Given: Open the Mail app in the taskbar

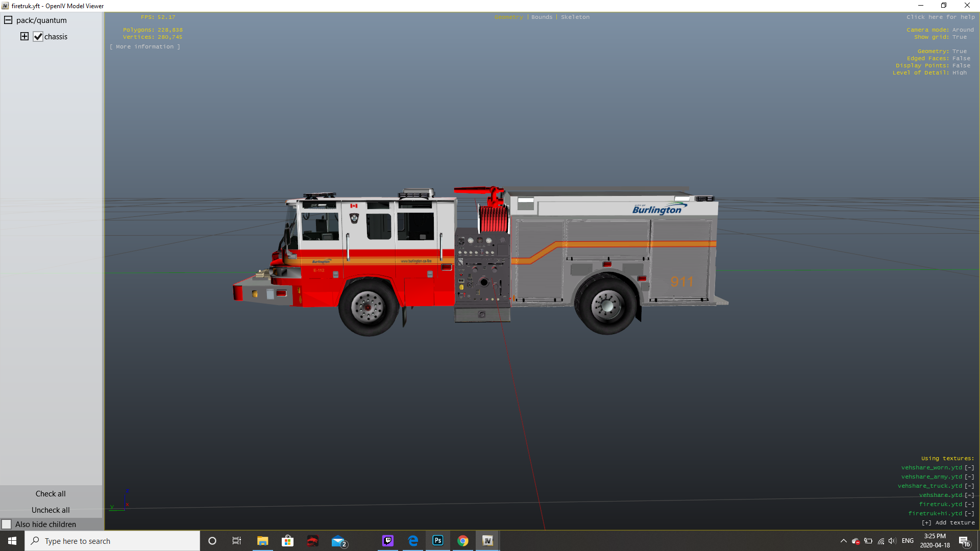Looking at the screenshot, I should coord(338,541).
